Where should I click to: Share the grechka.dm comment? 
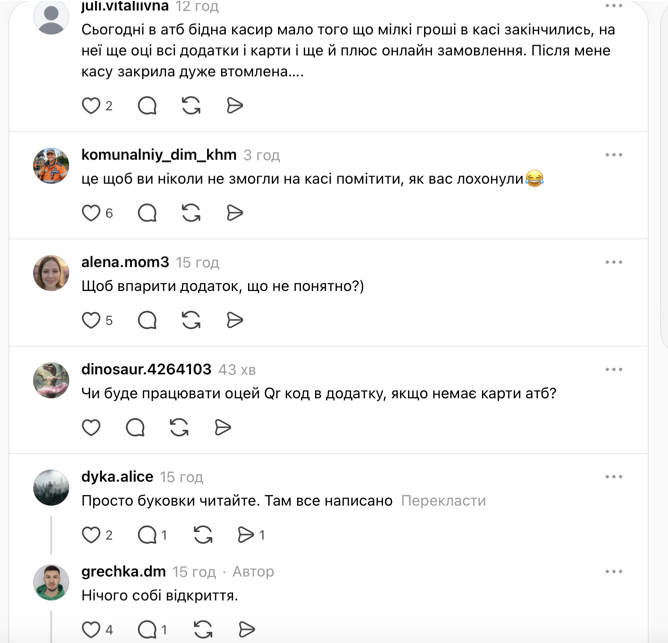(246, 629)
